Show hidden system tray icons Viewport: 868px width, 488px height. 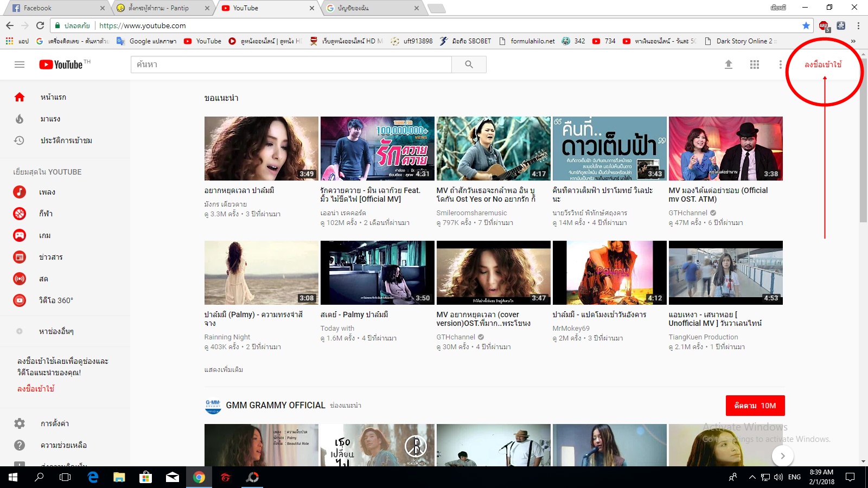point(752,477)
